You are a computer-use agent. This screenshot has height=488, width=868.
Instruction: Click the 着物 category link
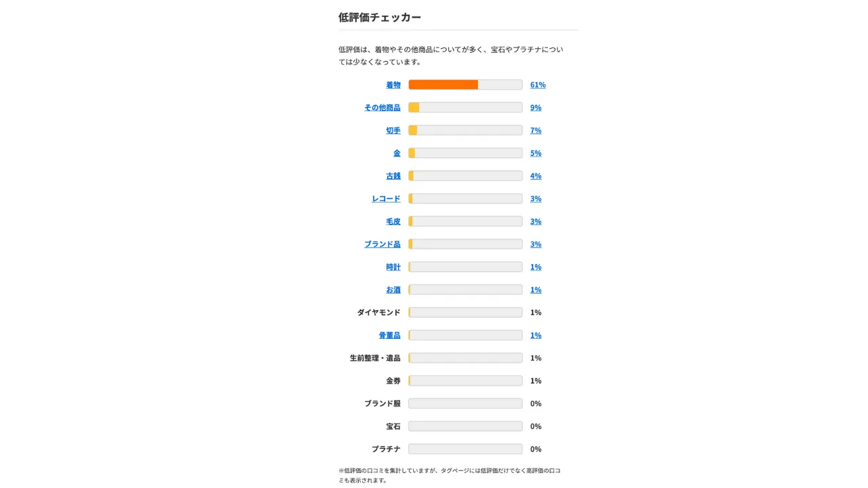[393, 85]
